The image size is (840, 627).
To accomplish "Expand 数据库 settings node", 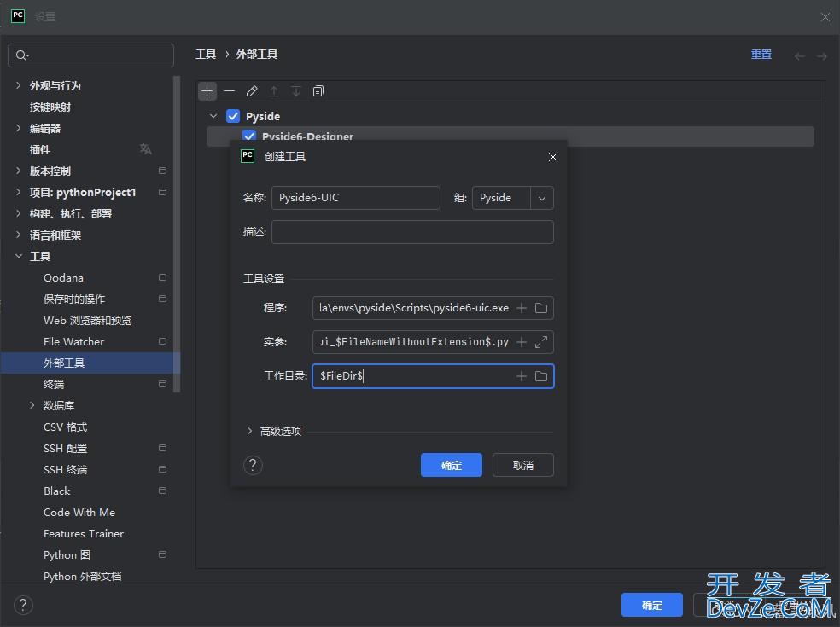I will [x=32, y=405].
